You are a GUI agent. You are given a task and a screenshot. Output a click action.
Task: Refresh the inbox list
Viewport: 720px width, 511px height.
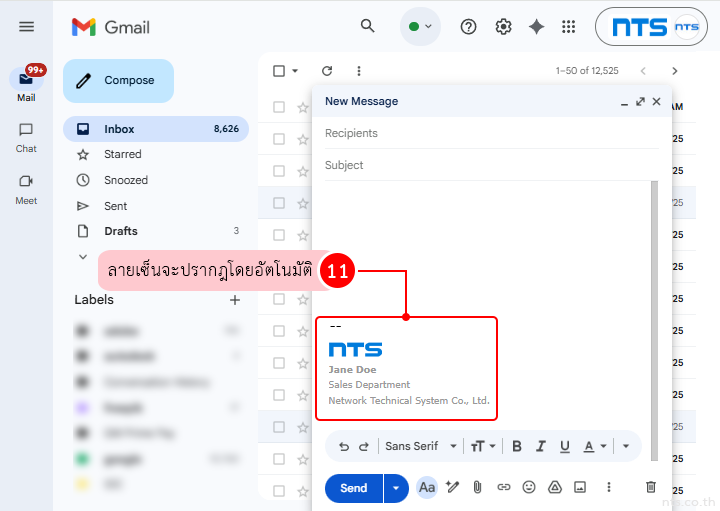327,71
